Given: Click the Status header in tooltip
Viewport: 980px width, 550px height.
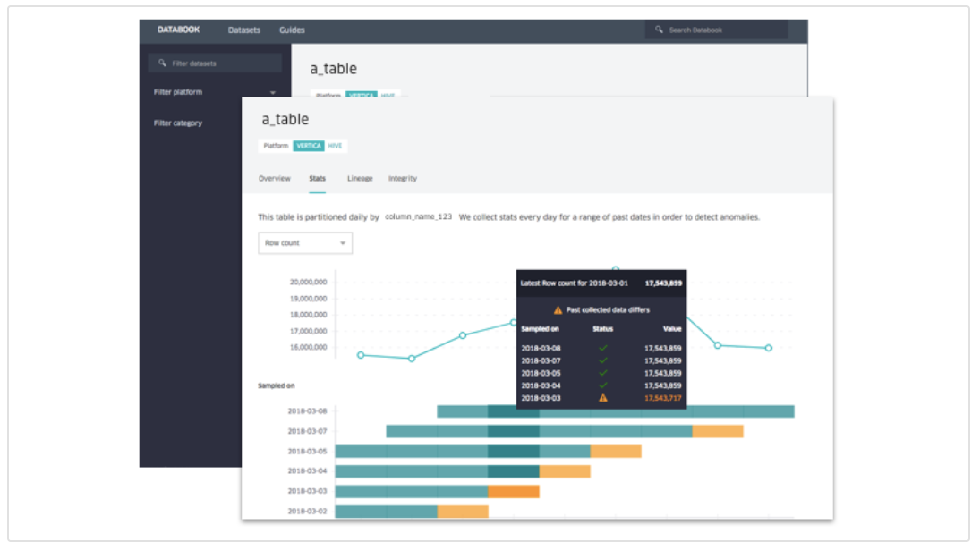Looking at the screenshot, I should tap(602, 329).
